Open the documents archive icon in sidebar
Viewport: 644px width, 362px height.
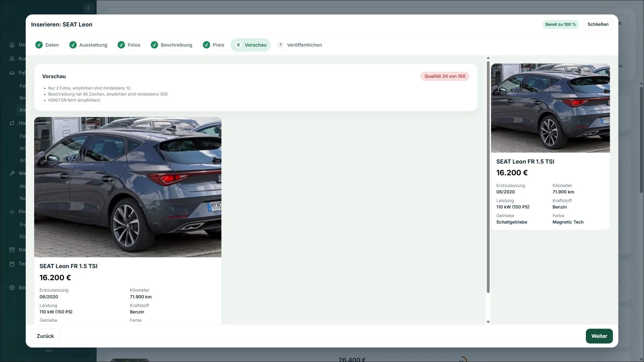[12, 250]
